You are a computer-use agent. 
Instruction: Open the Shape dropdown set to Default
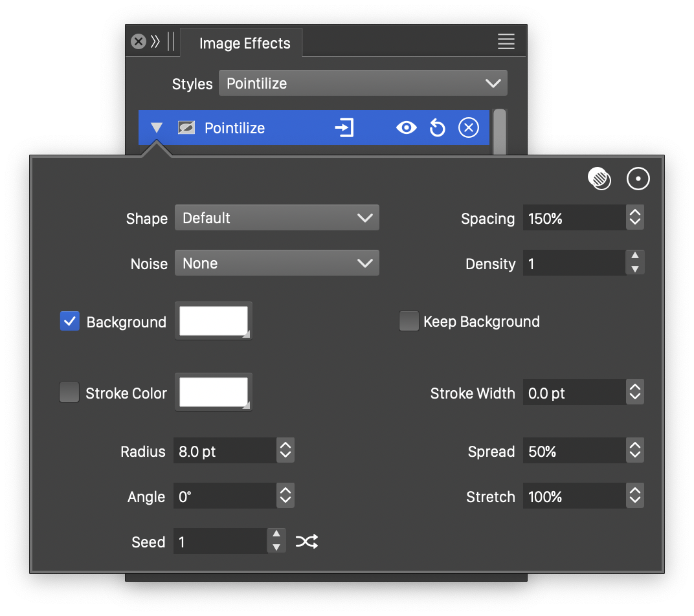[x=276, y=218]
